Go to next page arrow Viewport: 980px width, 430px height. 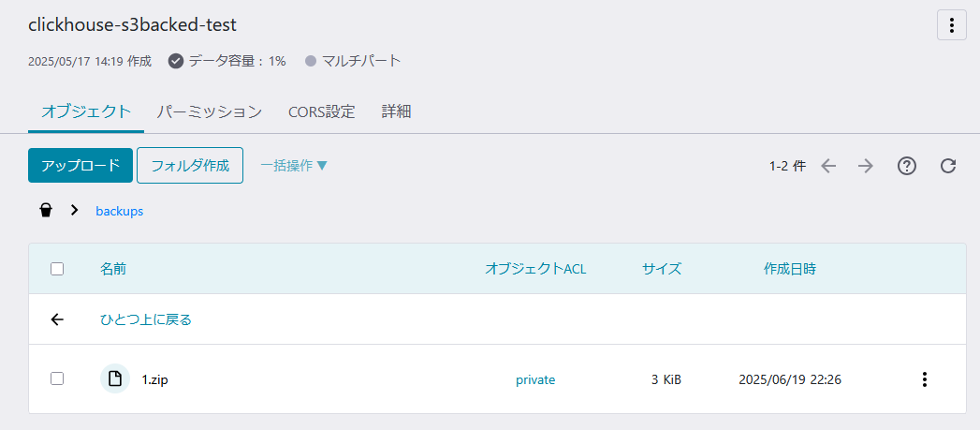click(866, 166)
